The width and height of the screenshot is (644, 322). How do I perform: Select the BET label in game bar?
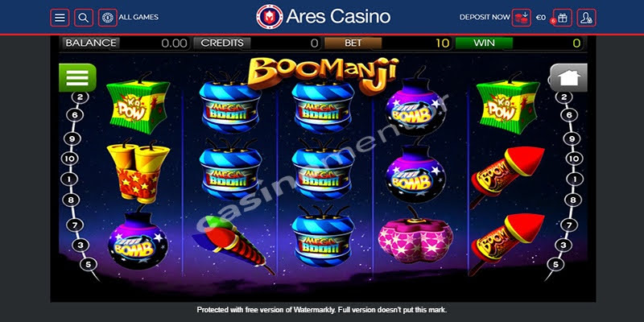pos(353,43)
